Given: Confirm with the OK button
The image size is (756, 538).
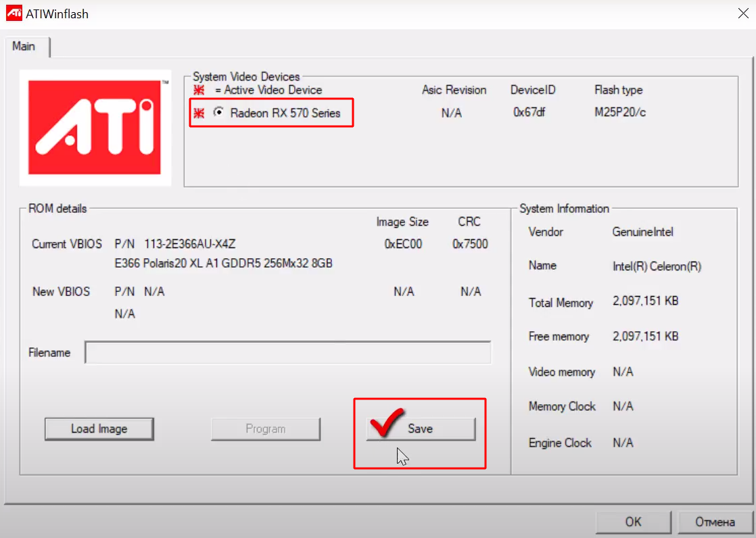Looking at the screenshot, I should (633, 522).
